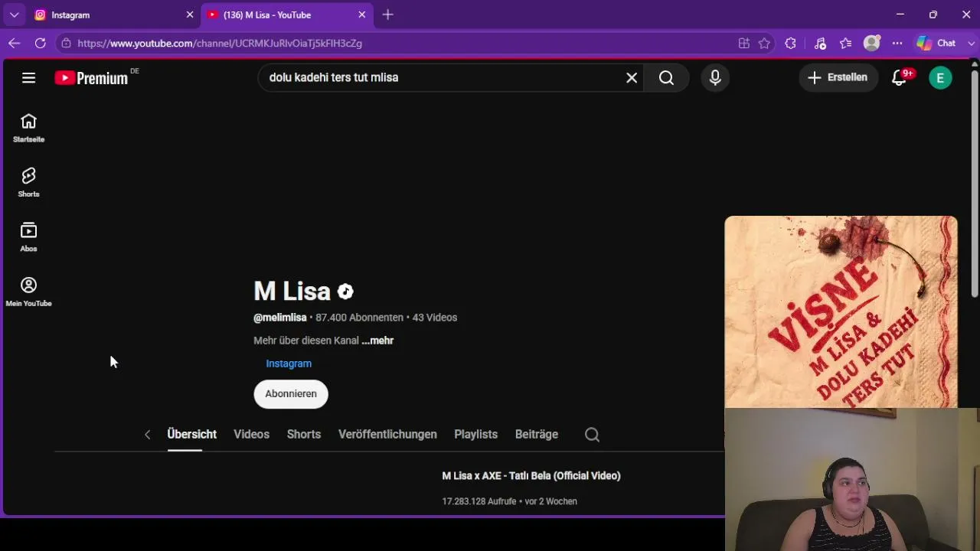980x551 pixels.
Task: Search within the channel using magnifier icon
Action: click(592, 435)
